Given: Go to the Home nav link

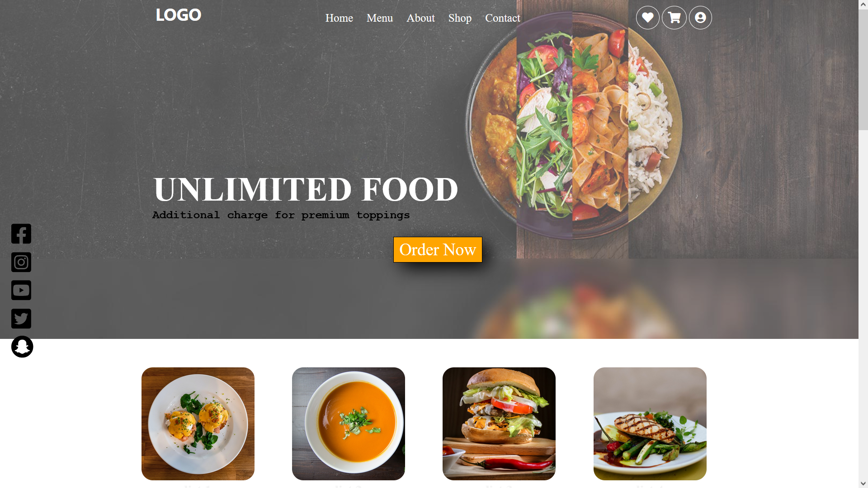Looking at the screenshot, I should tap(339, 18).
